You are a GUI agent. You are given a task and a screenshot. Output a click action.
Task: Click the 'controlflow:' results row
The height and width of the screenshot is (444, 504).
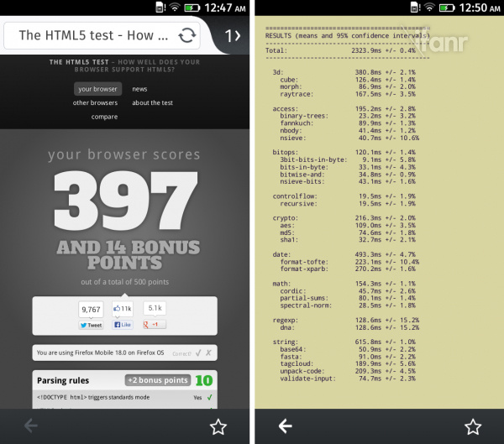(x=344, y=196)
